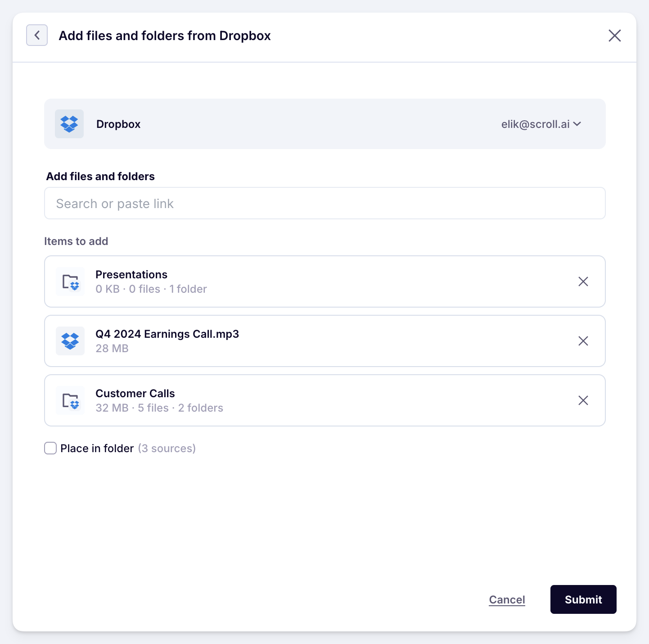This screenshot has height=644, width=649.
Task: Click the Place in folder label
Action: coord(97,449)
